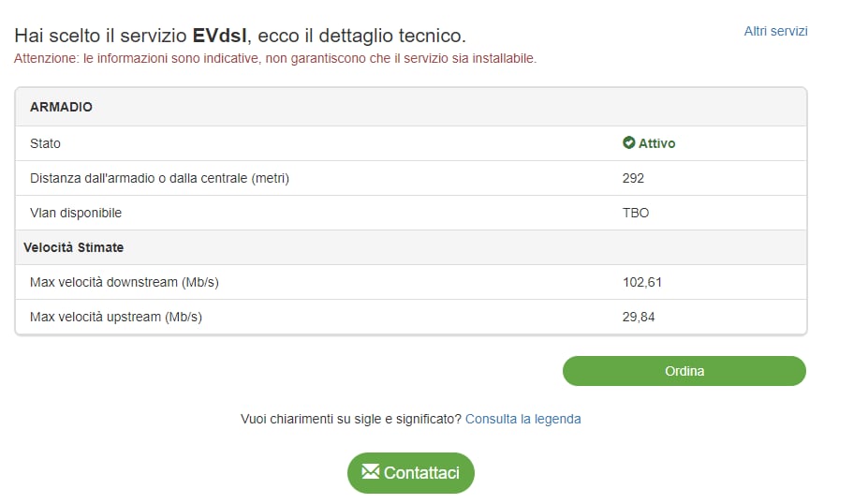This screenshot has width=868, height=504.
Task: Click the Max velocità downstream label
Action: click(125, 282)
